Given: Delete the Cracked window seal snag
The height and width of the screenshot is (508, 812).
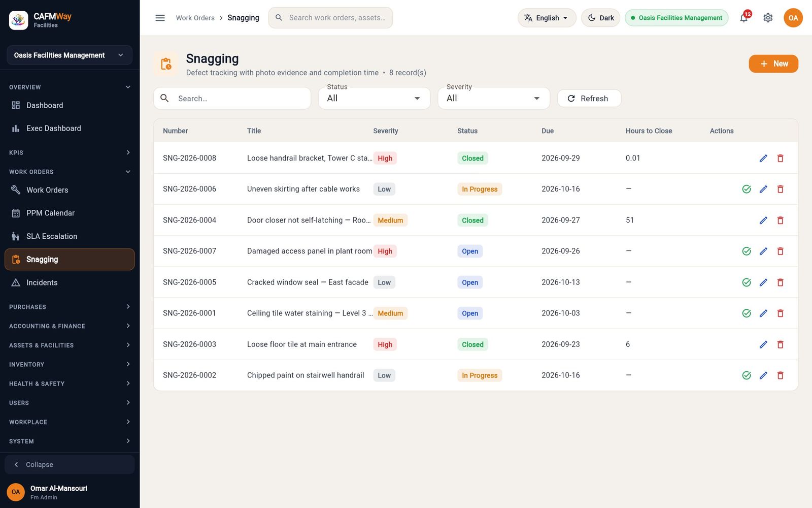Looking at the screenshot, I should pyautogui.click(x=781, y=282).
